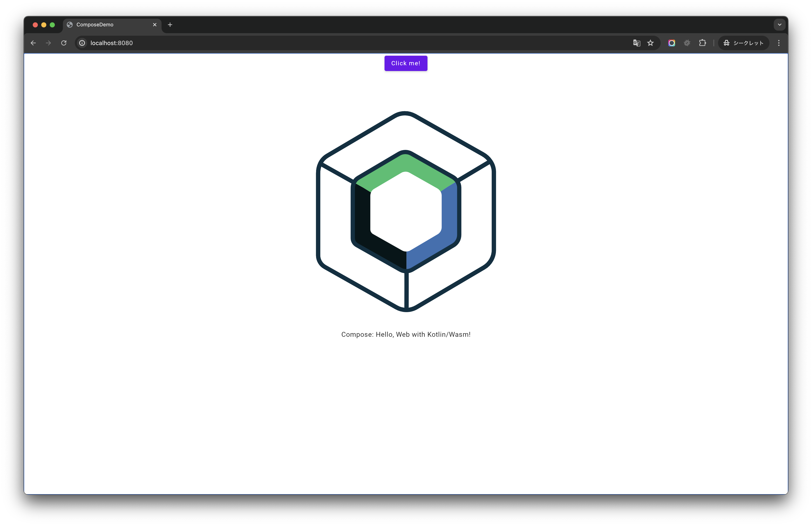Screen dimensions: 812x526
Task: Click the purple "Click me!" button
Action: 406,63
